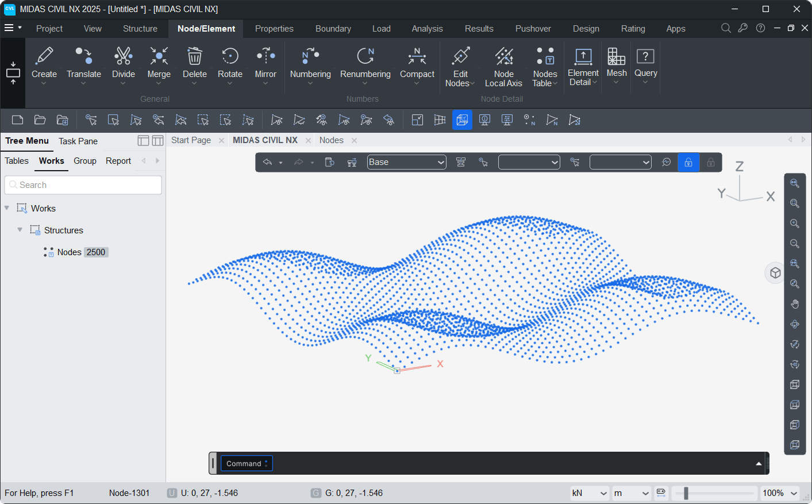Click the isometric view cube icon

(x=775, y=273)
